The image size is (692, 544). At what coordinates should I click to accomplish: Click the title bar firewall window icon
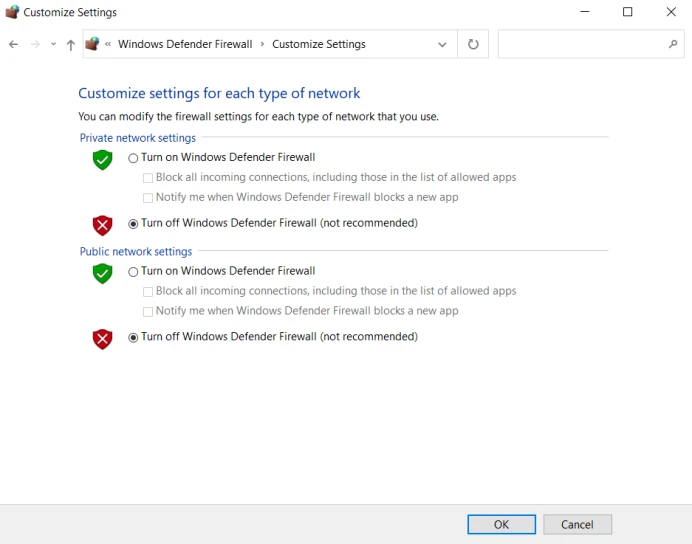coord(12,12)
